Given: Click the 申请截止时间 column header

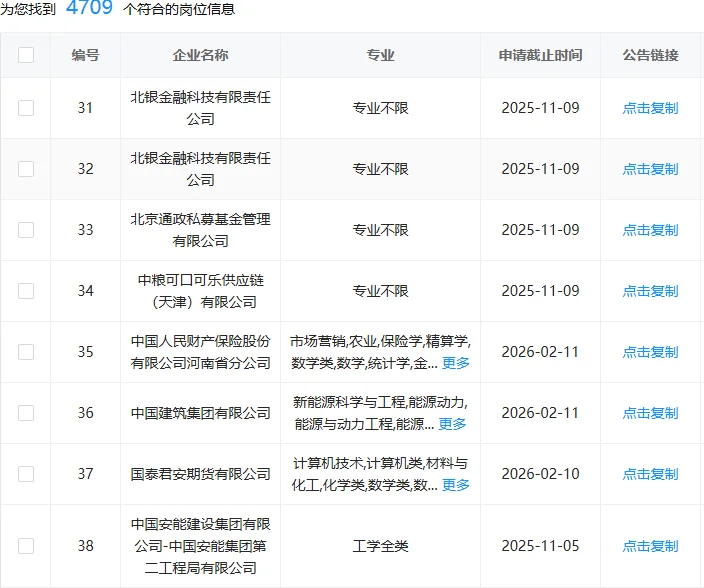Looking at the screenshot, I should (541, 55).
